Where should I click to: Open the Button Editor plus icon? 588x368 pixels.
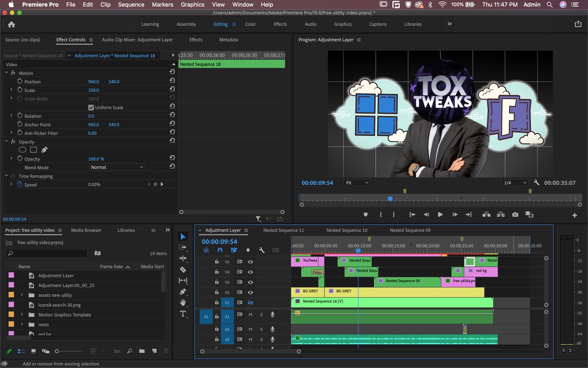point(575,215)
